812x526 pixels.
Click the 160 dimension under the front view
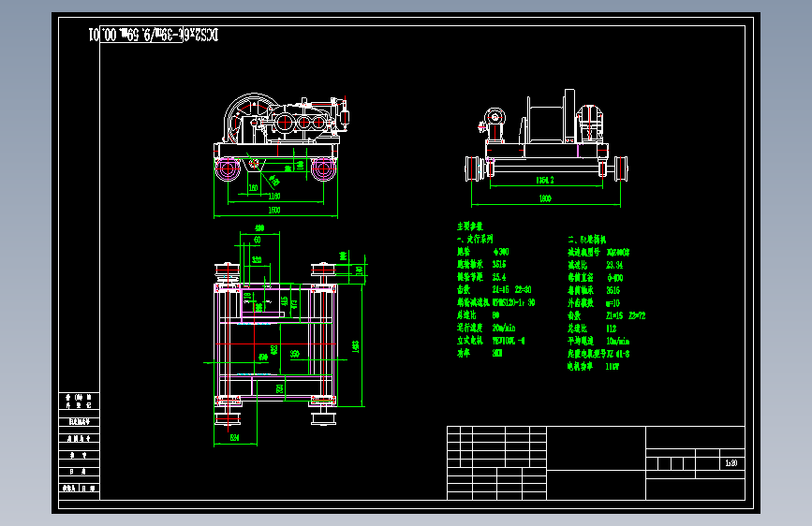(x=253, y=188)
